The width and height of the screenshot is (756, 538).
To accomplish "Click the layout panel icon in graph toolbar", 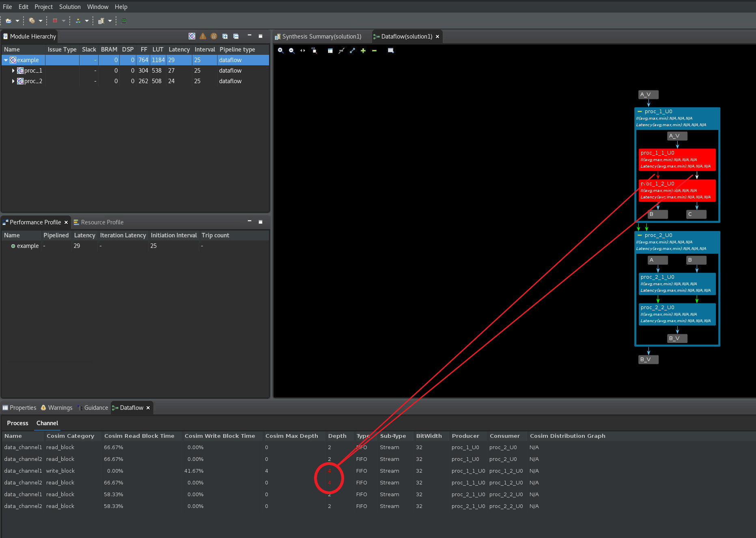I will coord(330,51).
